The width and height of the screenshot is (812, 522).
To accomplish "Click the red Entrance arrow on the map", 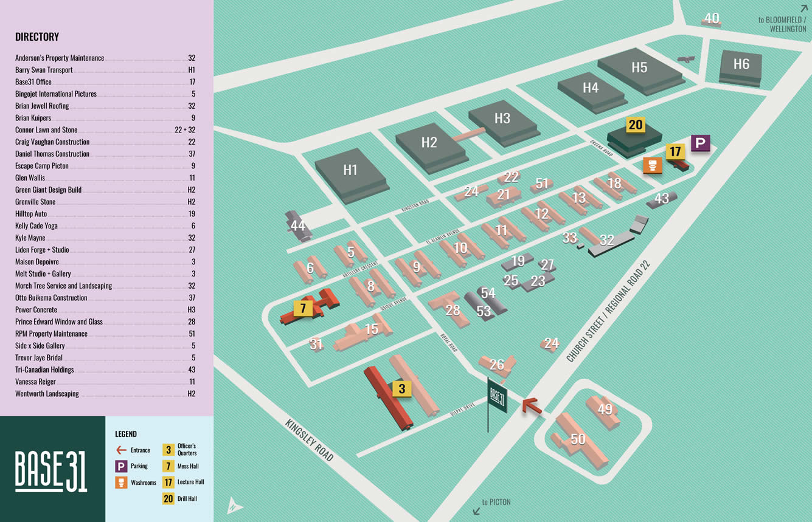I will pos(532,406).
